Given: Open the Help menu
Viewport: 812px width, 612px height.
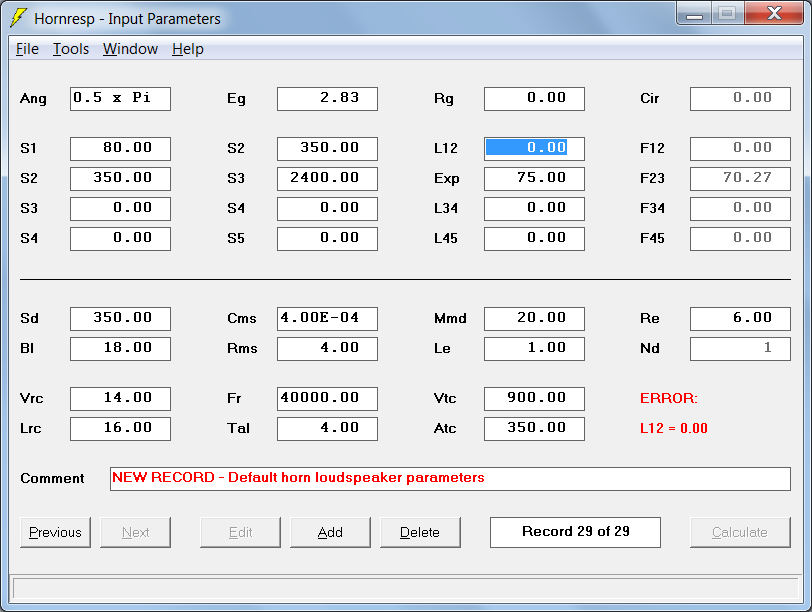Looking at the screenshot, I should 188,49.
